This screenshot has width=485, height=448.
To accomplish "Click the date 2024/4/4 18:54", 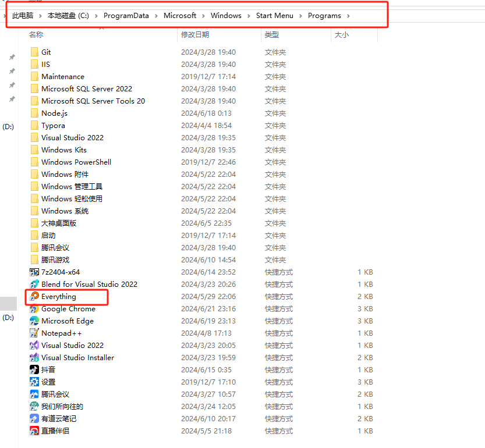I will [206, 126].
